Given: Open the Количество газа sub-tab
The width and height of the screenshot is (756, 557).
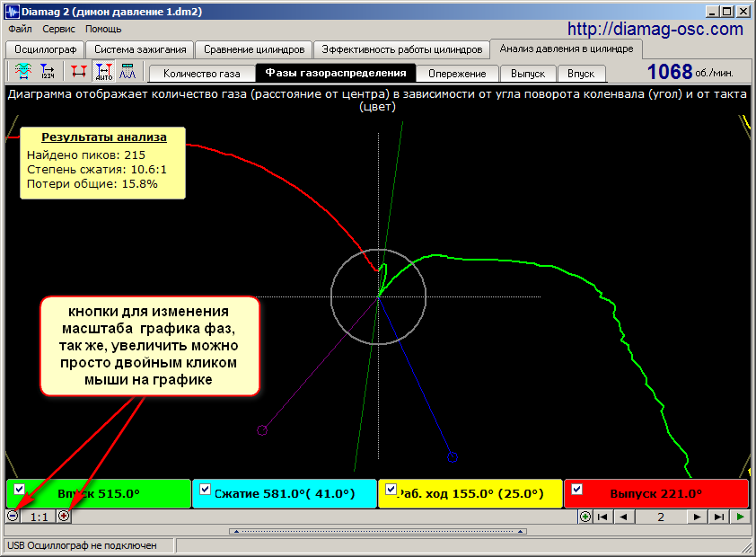Looking at the screenshot, I should [201, 74].
